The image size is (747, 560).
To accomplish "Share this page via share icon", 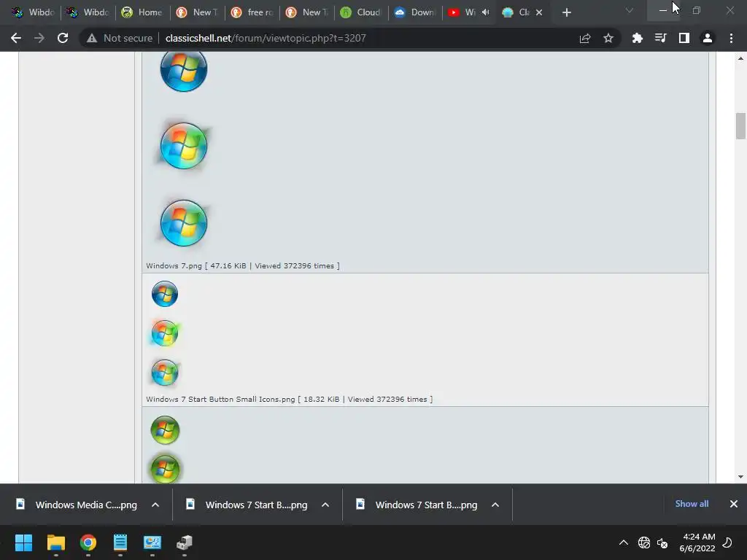I will (x=585, y=38).
